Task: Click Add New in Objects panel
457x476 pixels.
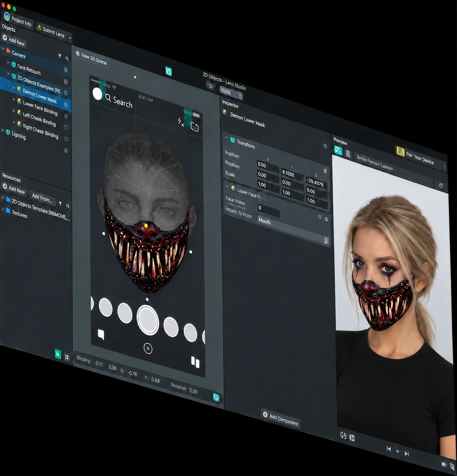Action: (x=14, y=40)
